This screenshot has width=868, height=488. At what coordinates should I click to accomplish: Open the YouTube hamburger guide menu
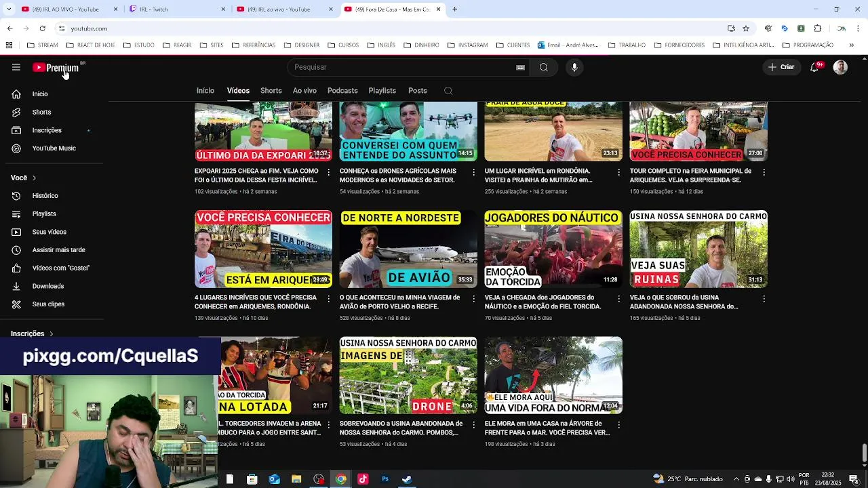tap(16, 67)
